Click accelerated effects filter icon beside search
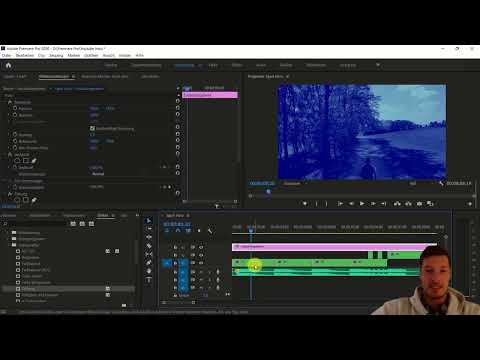Viewport: 480px width, 360px height. [73, 224]
